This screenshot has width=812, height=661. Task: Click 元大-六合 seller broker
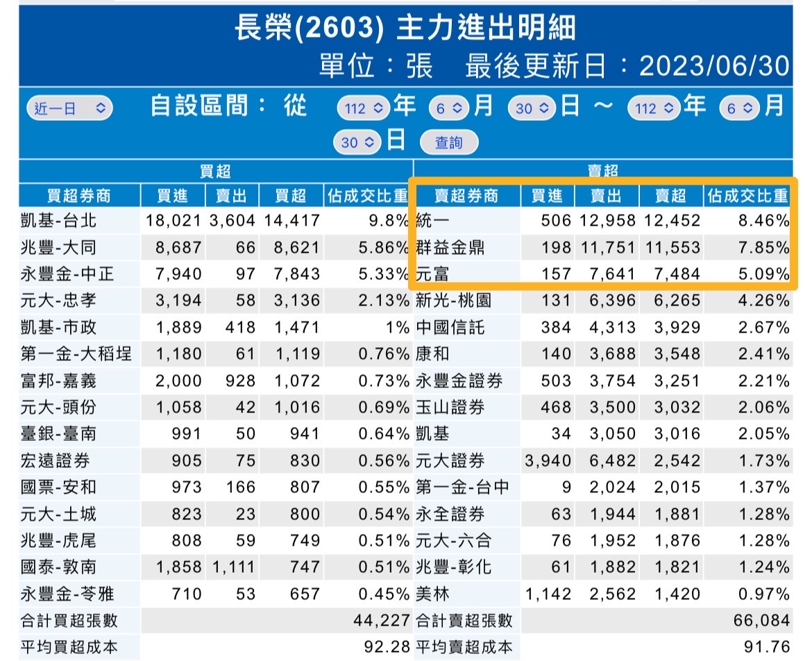(454, 540)
